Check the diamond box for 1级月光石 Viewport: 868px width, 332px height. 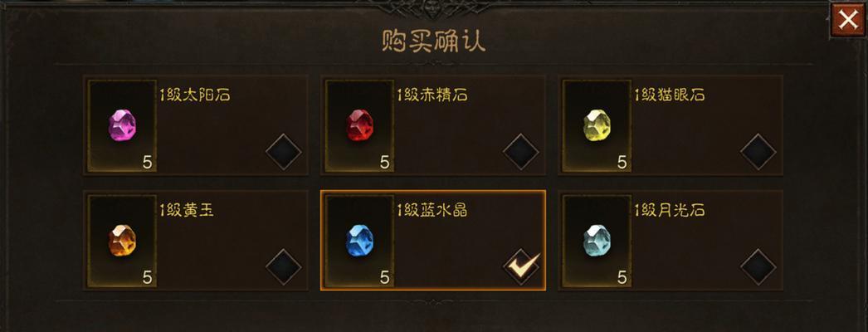[x=758, y=266]
